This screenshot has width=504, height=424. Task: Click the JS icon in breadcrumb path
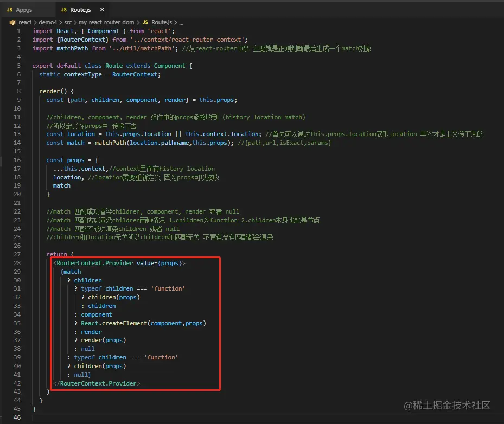[x=145, y=22]
